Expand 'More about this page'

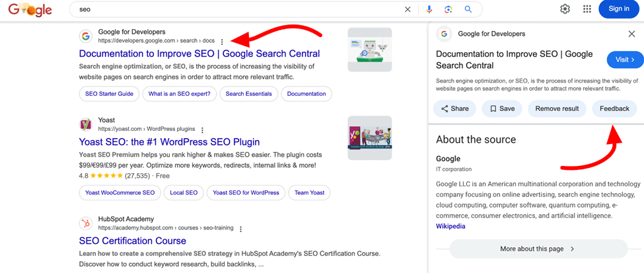click(538, 249)
